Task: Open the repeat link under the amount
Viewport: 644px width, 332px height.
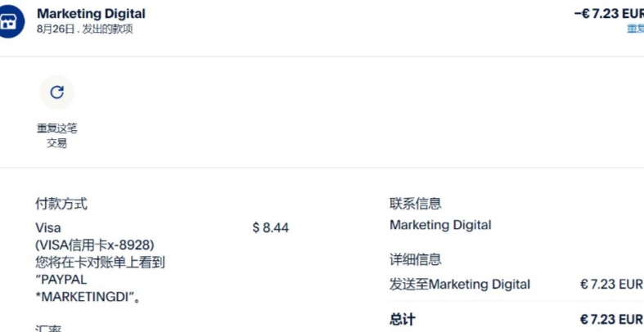Action: point(635,29)
